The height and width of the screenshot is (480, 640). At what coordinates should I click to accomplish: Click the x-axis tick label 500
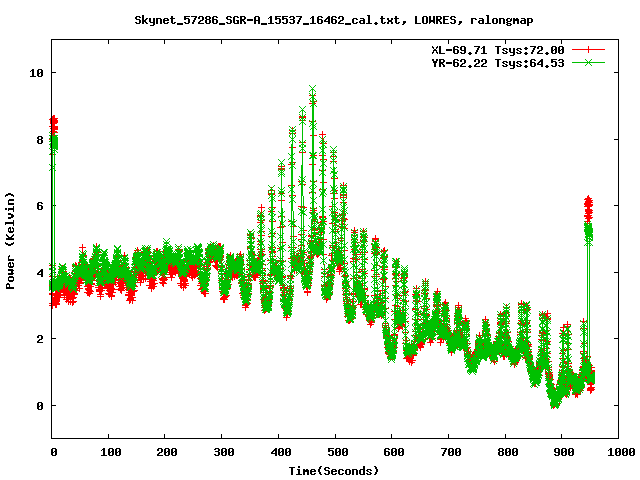coord(337,452)
